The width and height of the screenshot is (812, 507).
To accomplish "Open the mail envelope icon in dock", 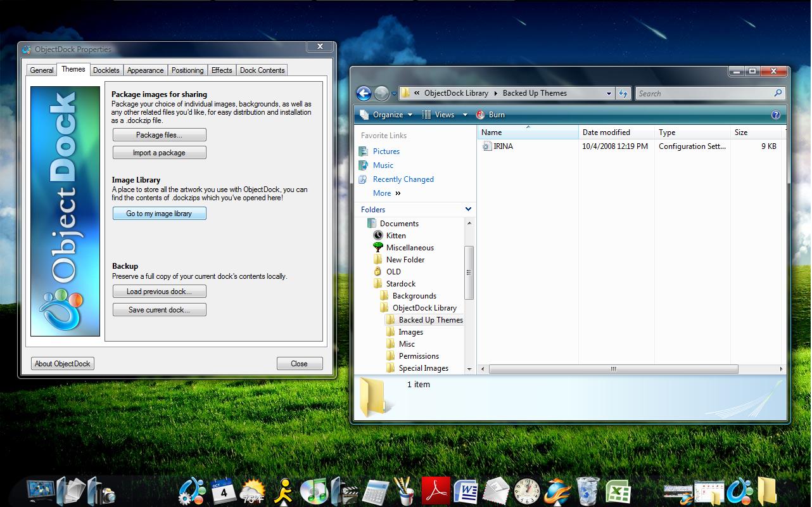I will pyautogui.click(x=496, y=491).
